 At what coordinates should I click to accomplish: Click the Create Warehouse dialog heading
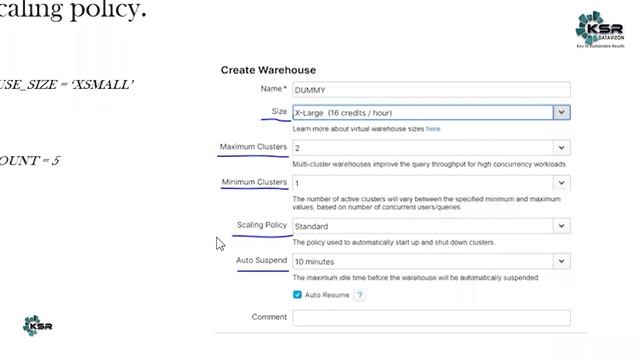[268, 70]
